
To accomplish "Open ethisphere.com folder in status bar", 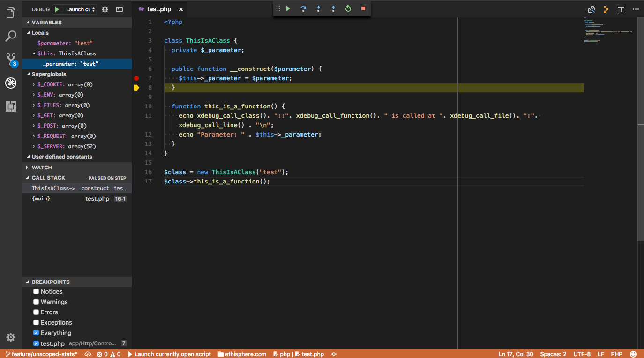I will click(x=242, y=354).
